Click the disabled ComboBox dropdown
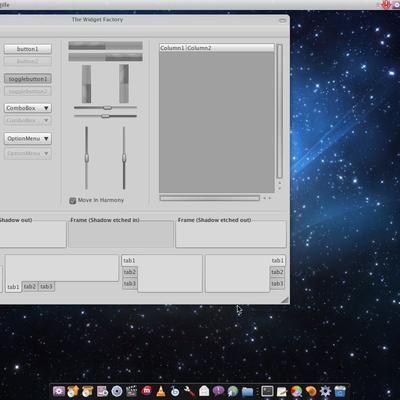This screenshot has height=400, width=400. pyautogui.click(x=28, y=120)
